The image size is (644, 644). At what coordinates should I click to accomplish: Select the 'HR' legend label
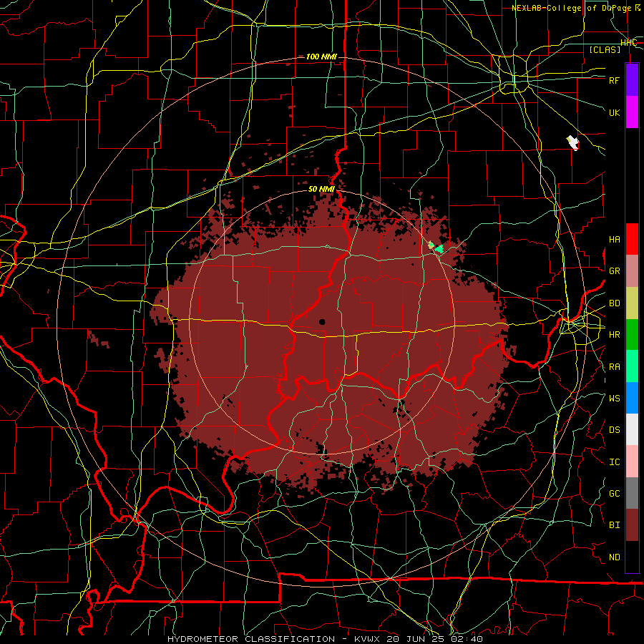[x=614, y=335]
